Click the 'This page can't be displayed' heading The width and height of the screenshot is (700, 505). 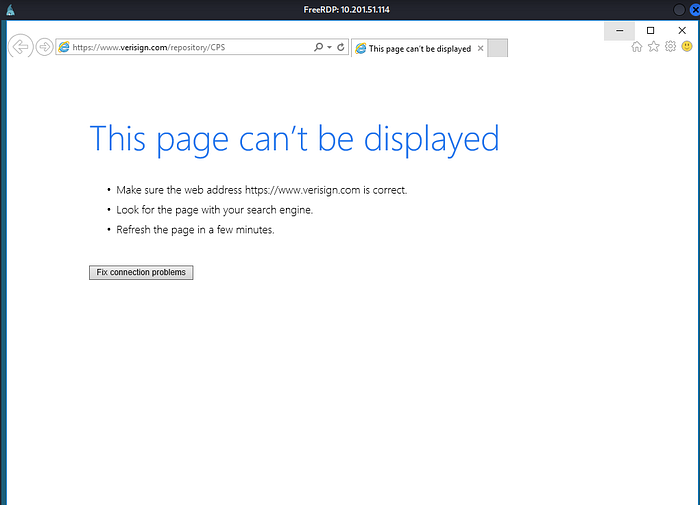pos(294,139)
